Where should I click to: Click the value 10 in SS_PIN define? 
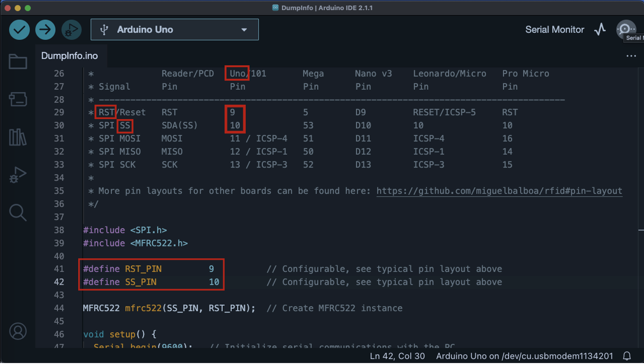(214, 282)
